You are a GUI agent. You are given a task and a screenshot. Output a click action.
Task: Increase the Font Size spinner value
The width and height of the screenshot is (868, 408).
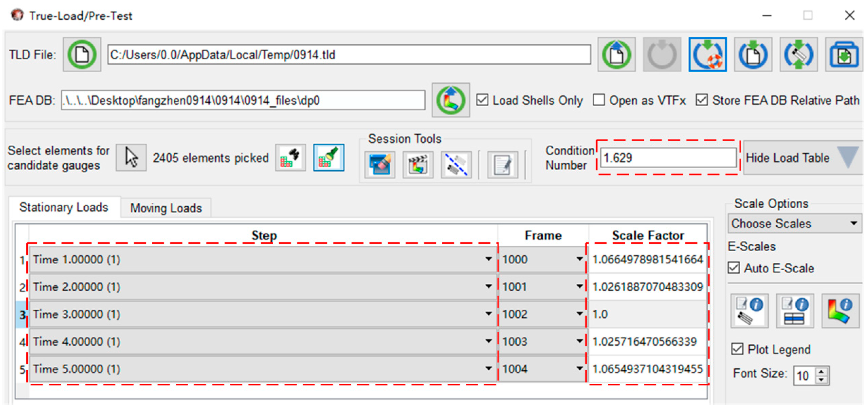(x=822, y=371)
